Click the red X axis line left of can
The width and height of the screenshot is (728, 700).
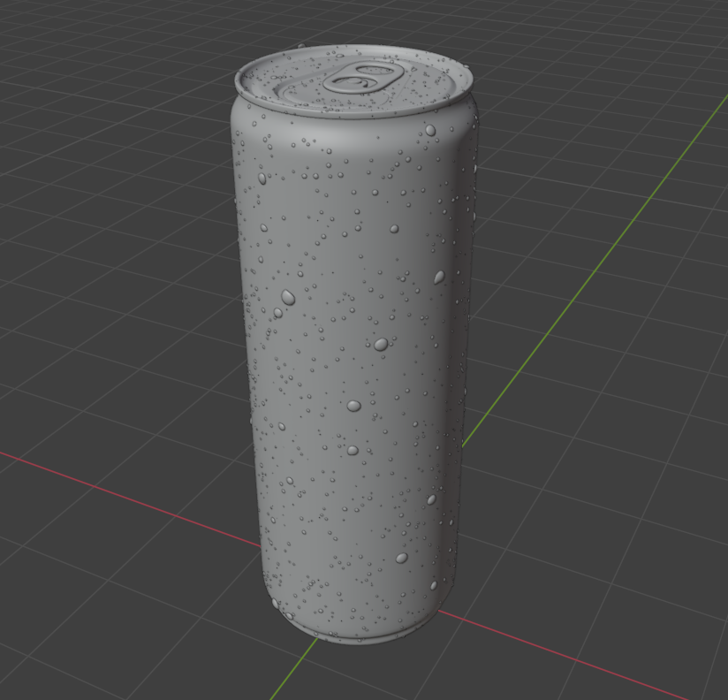point(130,498)
